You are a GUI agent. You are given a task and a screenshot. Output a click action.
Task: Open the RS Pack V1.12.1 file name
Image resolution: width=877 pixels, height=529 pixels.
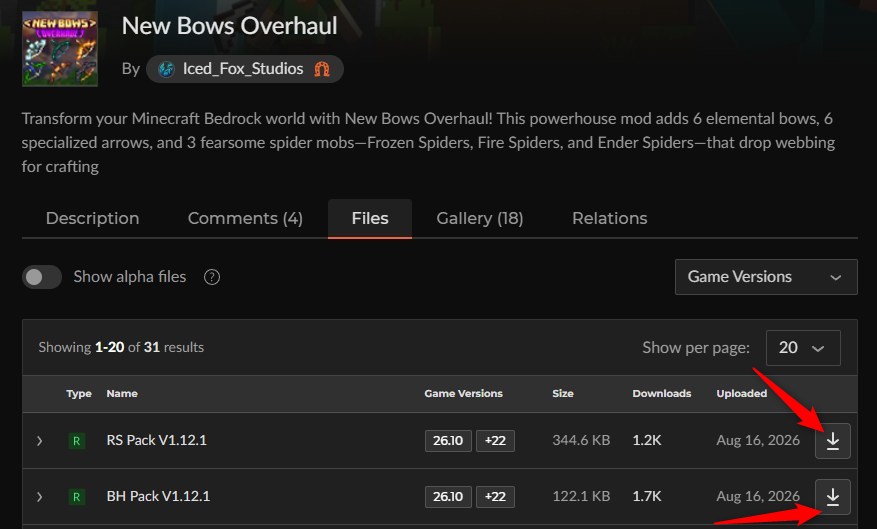coord(157,441)
